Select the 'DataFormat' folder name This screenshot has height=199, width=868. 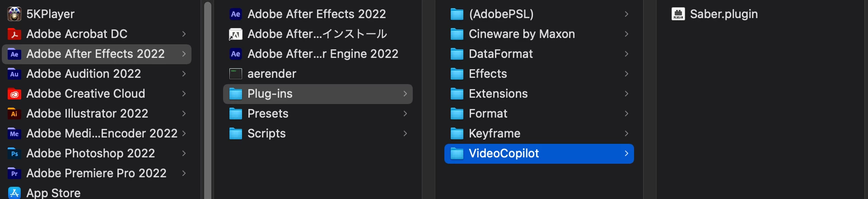pyautogui.click(x=501, y=54)
